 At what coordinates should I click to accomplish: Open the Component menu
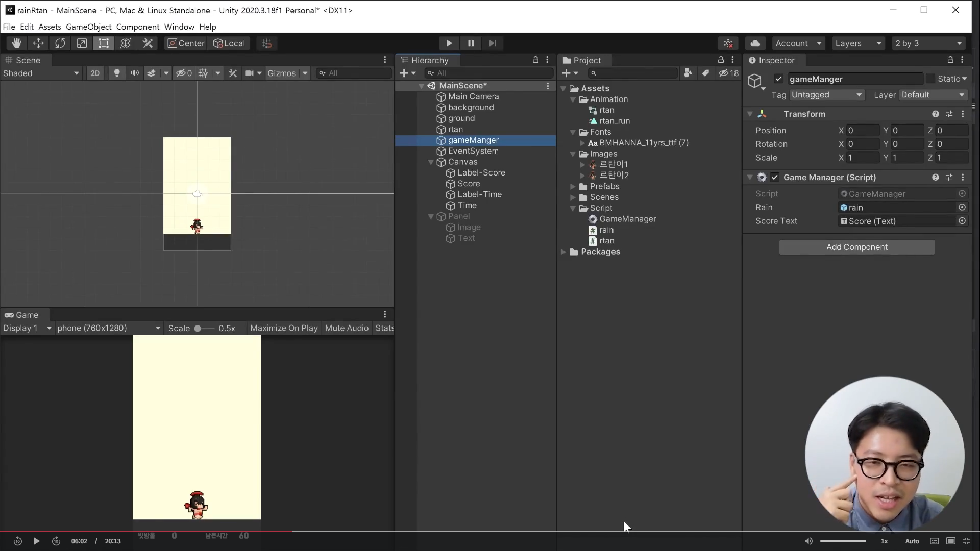(x=137, y=27)
